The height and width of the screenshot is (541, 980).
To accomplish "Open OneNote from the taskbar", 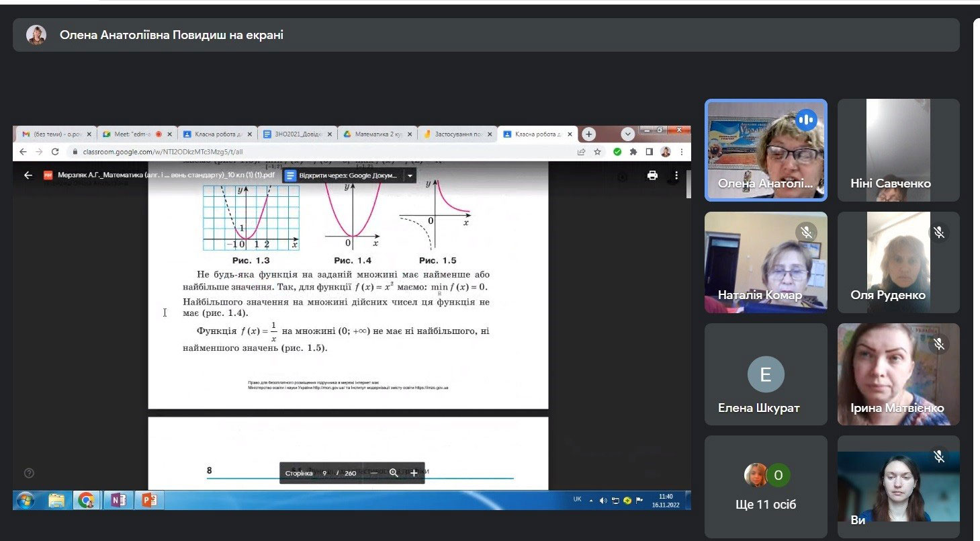I will point(118,500).
